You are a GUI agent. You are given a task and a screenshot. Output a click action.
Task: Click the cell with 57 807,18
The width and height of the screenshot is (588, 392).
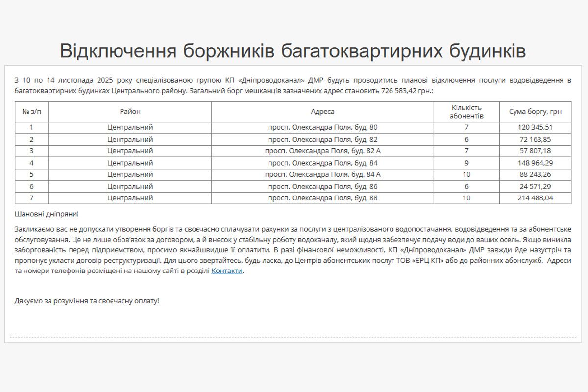[535, 150]
